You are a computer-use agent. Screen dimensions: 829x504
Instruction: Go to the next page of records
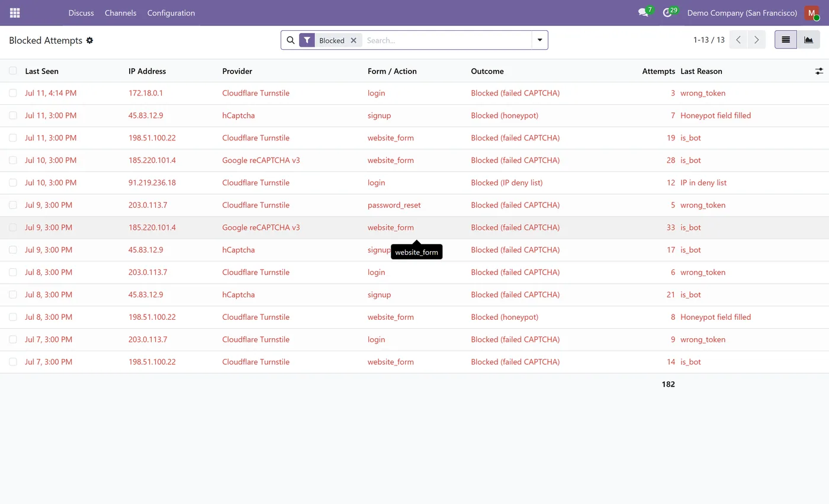click(756, 40)
